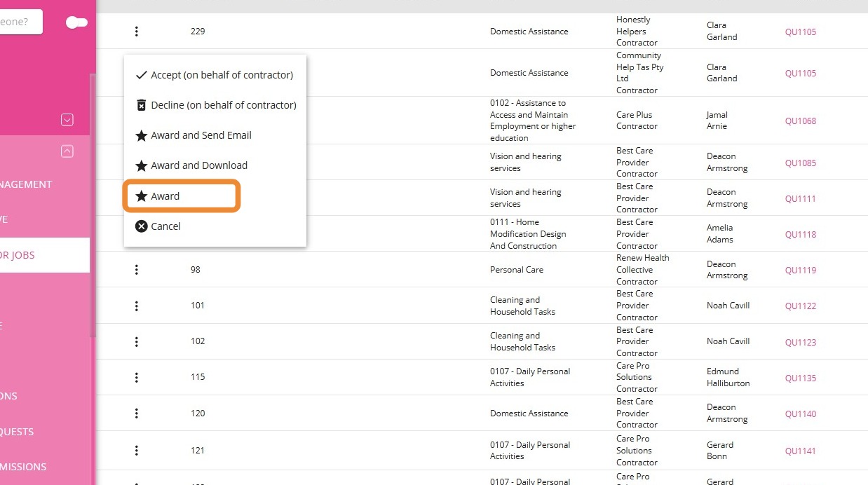868x485 pixels.
Task: Open row 102 actions menu
Action: 137,341
